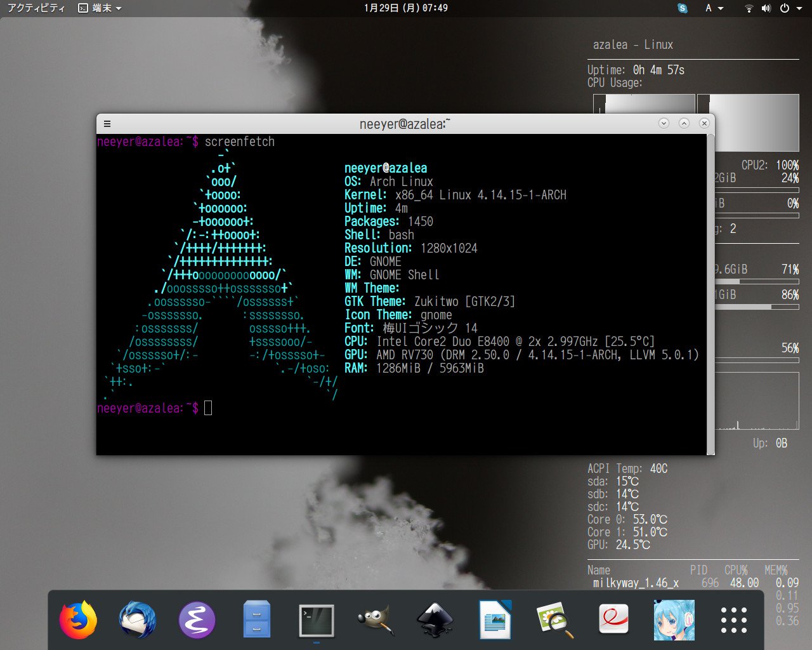Click the 'GTK Theme: Zukitwo [GTK2/3]' line

click(x=430, y=302)
